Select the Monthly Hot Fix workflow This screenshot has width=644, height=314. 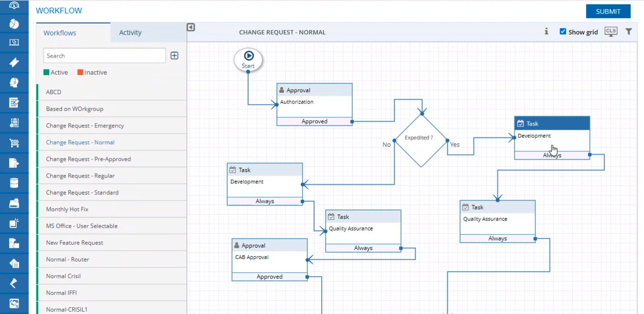(x=67, y=209)
